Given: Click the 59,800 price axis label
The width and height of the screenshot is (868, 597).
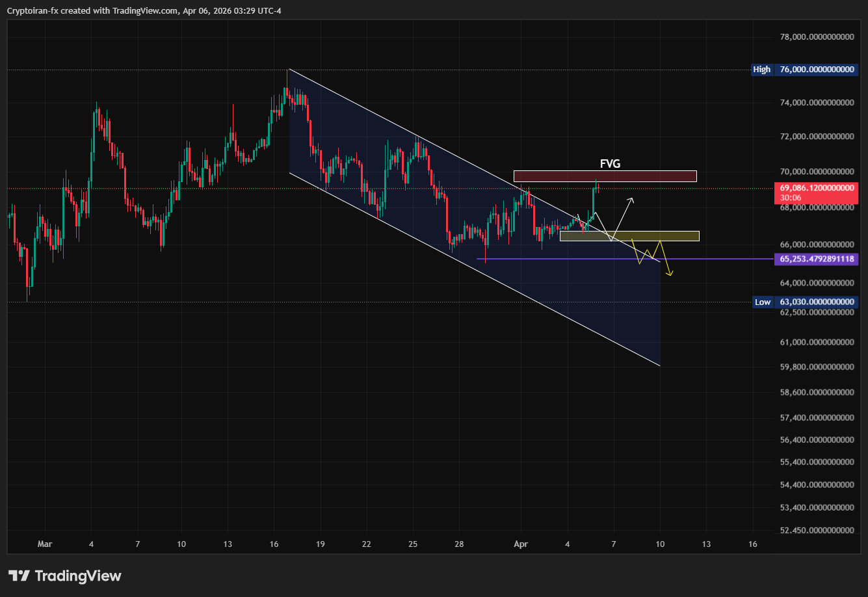Looking at the screenshot, I should pyautogui.click(x=815, y=367).
